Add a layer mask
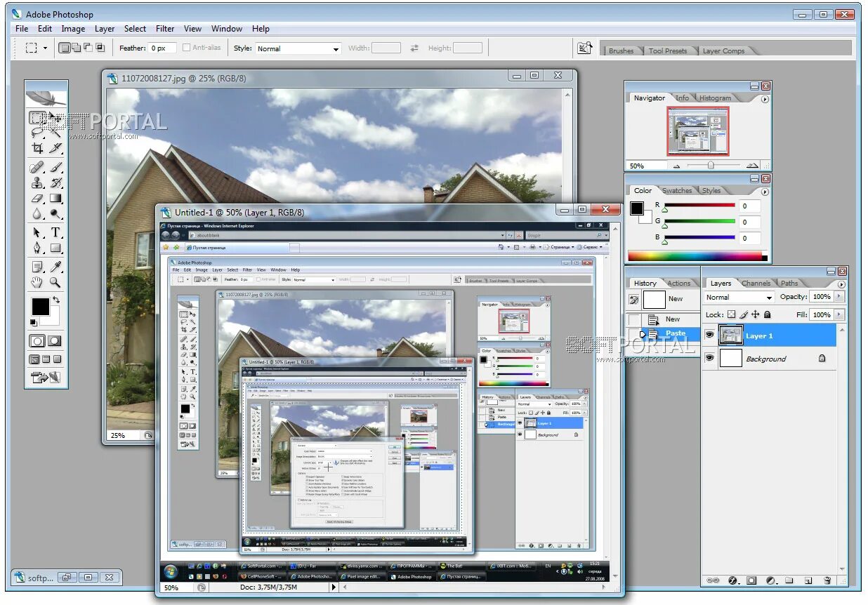 751,580
